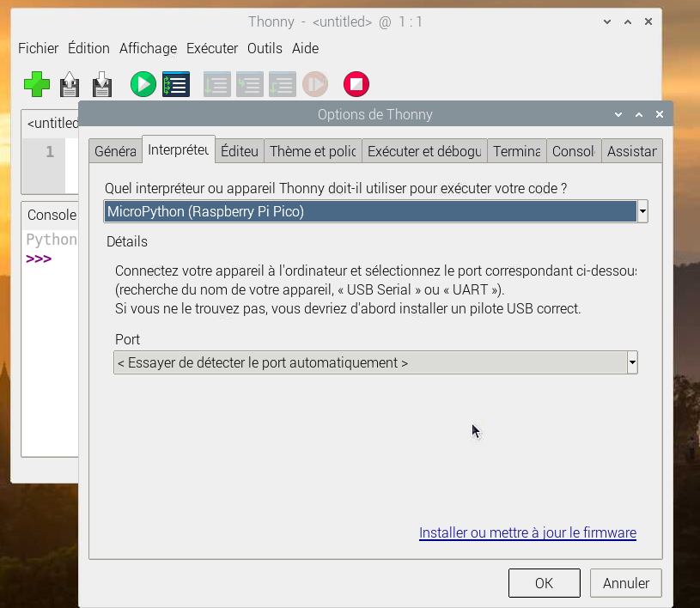
Task: Click the Save file toolbar icon
Action: [x=102, y=84]
